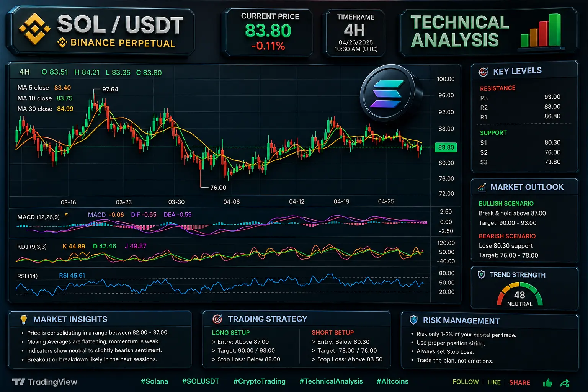
Task: Click the chart icon next to MARKET OUTLOOK
Action: point(482,187)
